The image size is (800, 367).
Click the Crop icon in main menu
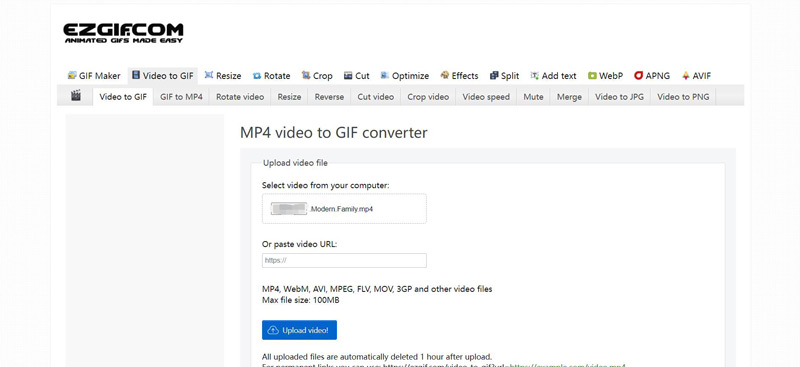click(x=306, y=75)
